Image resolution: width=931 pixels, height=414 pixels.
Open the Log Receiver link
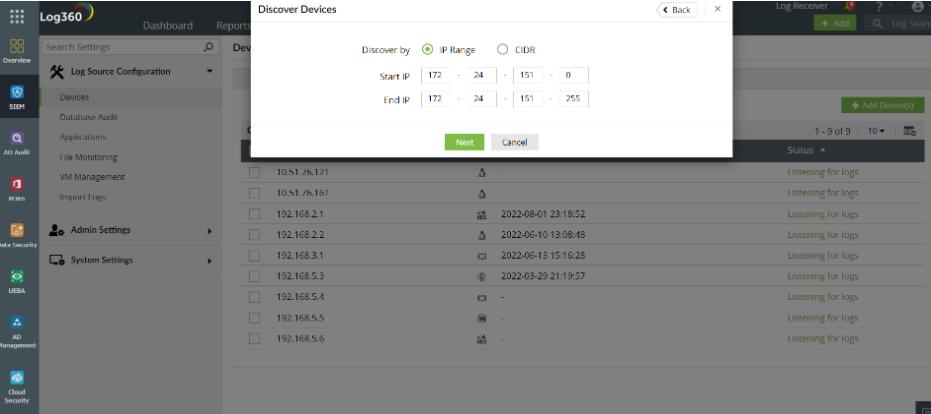pos(802,6)
